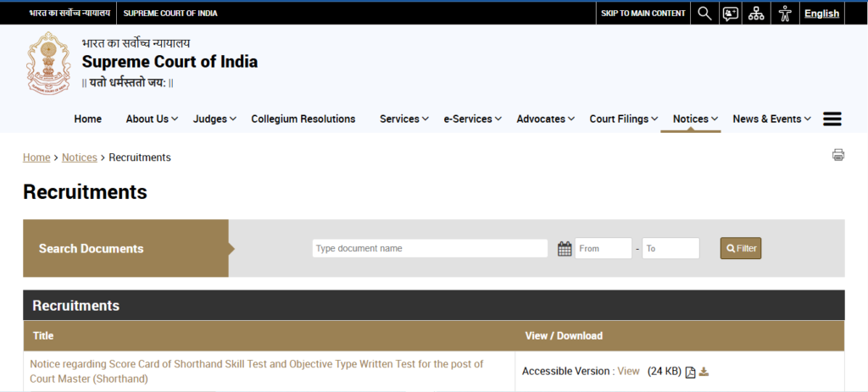Viewport: 868px width, 392px height.
Task: Open the Collegium Resolutions menu item
Action: coord(303,119)
